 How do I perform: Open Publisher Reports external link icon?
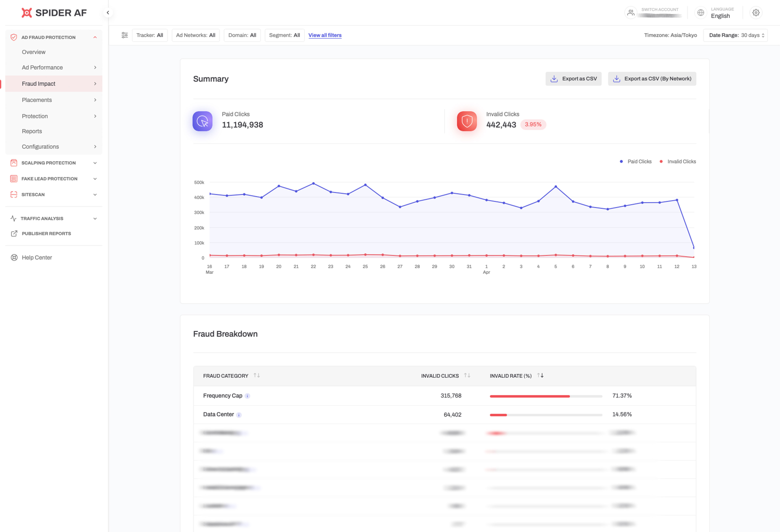click(14, 234)
